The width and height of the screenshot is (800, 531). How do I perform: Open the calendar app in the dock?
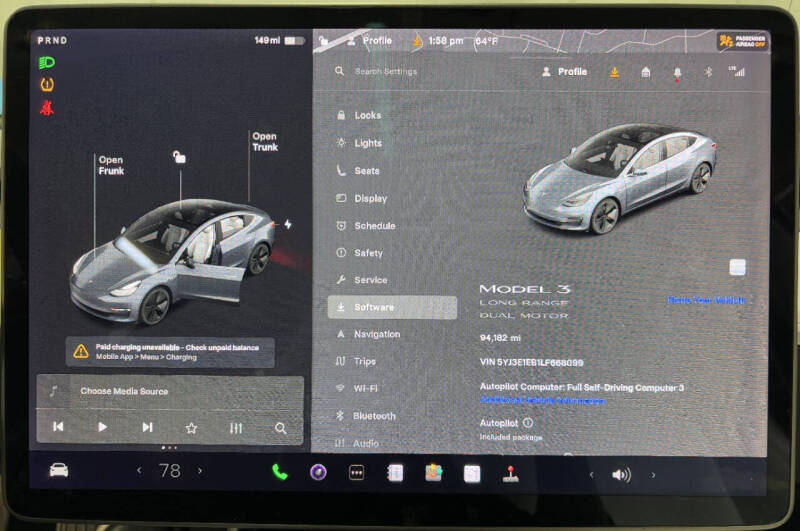[x=472, y=474]
